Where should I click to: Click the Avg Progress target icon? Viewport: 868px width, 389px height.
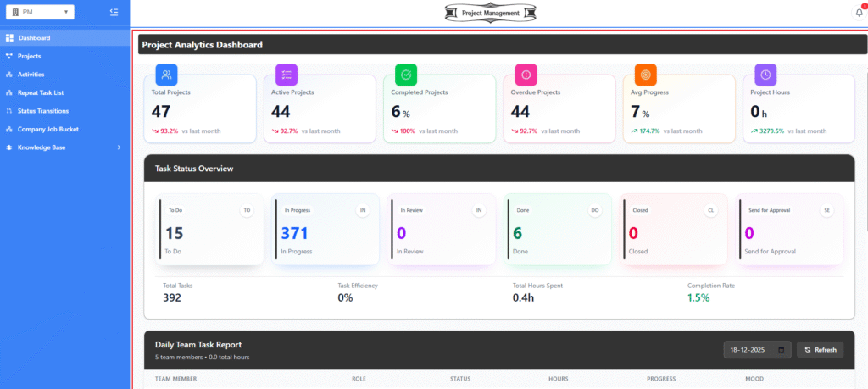click(646, 75)
